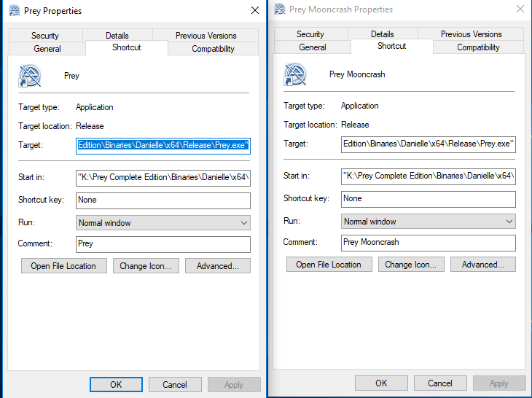The image size is (532, 398).
Task: Click the name text "Prey Mooncrash" beside the shortcut icon
Action: [x=357, y=74]
